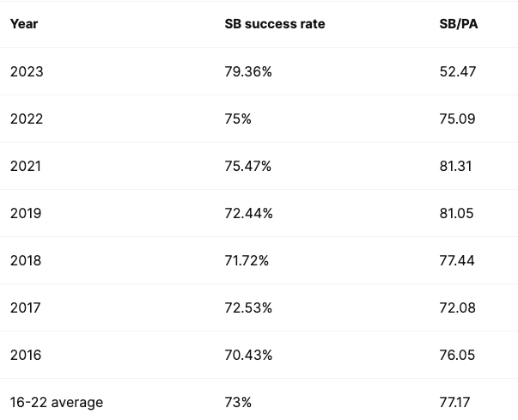Select the 2021 row label

coord(26,166)
